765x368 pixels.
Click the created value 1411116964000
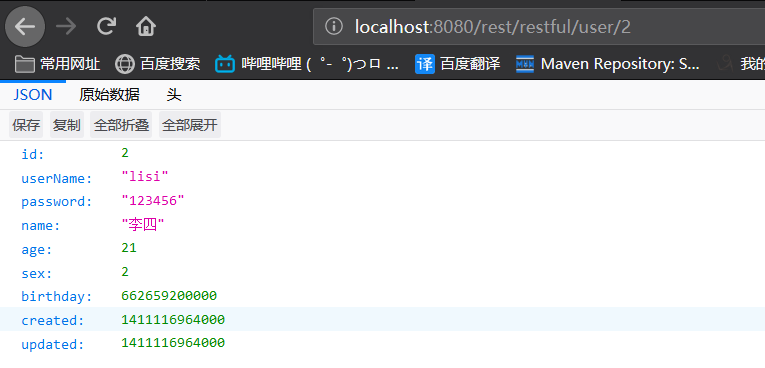pos(173,320)
